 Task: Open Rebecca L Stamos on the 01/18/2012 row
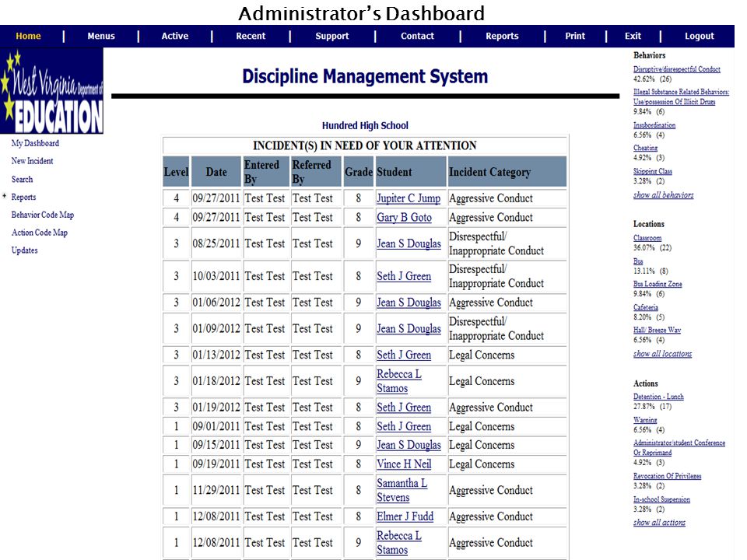point(399,381)
